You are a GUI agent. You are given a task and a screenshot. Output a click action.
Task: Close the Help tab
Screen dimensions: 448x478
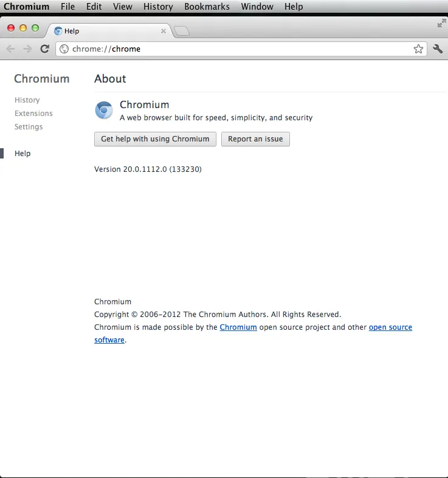[163, 31]
